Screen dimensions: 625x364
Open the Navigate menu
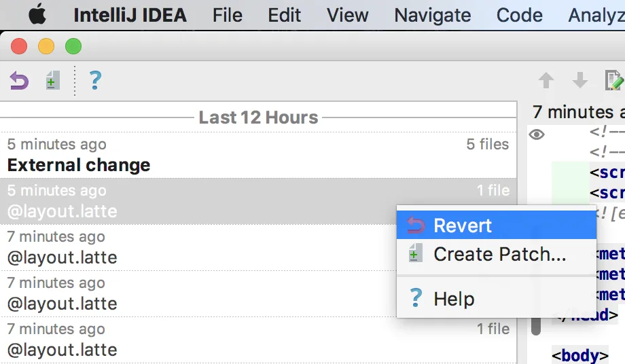point(432,15)
